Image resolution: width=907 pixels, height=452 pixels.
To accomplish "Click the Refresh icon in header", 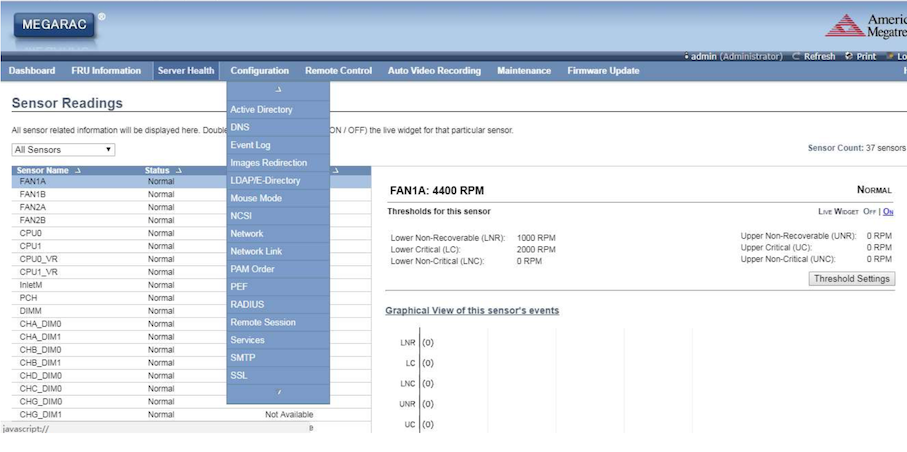I will point(796,57).
